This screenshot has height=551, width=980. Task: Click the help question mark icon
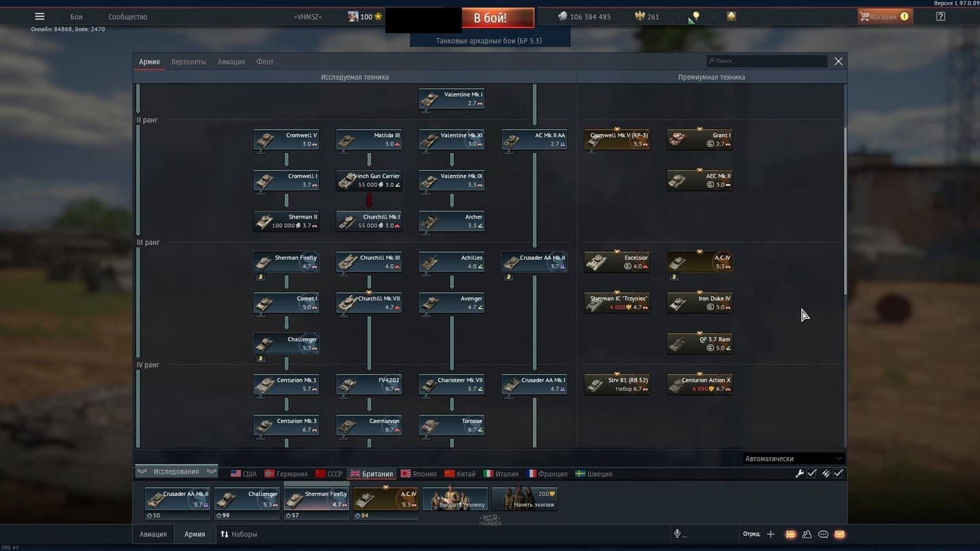[941, 16]
